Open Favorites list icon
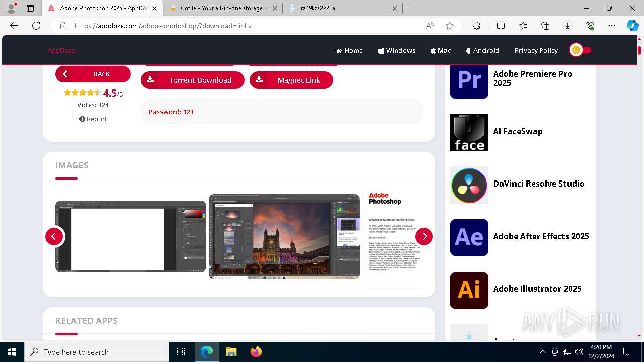The width and height of the screenshot is (644, 362). click(x=523, y=26)
